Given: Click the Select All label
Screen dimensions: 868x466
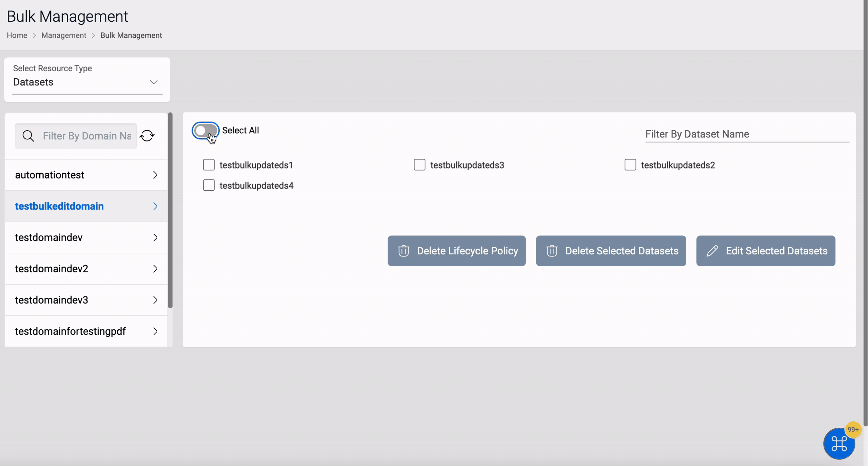Looking at the screenshot, I should (240, 131).
